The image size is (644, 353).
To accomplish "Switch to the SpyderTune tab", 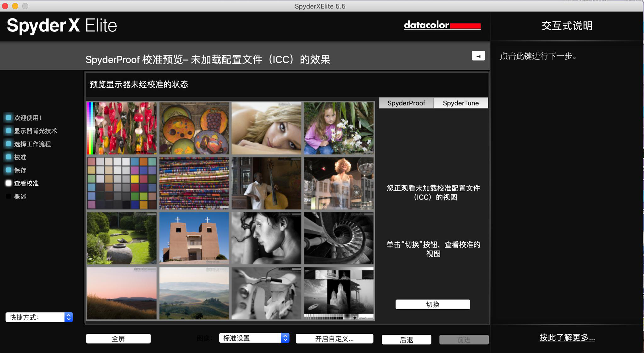I will [x=461, y=103].
